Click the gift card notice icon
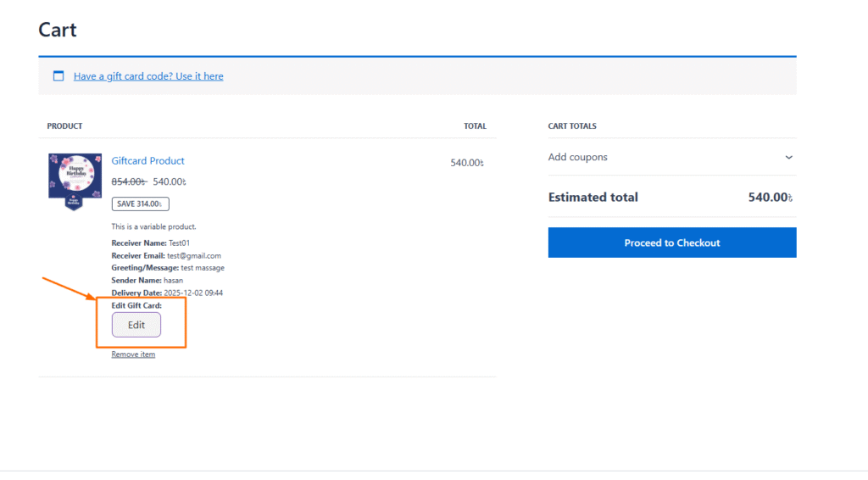 point(58,75)
